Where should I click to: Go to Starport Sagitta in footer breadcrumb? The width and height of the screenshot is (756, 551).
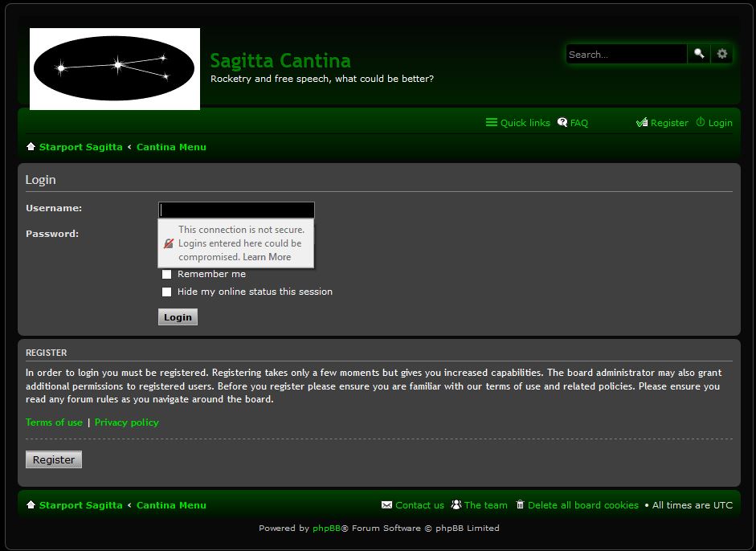tap(80, 505)
